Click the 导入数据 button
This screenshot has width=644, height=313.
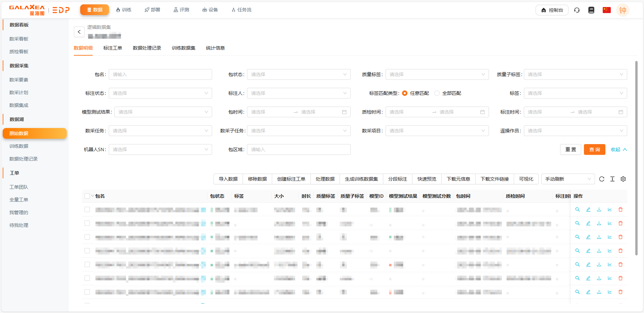[x=228, y=179]
